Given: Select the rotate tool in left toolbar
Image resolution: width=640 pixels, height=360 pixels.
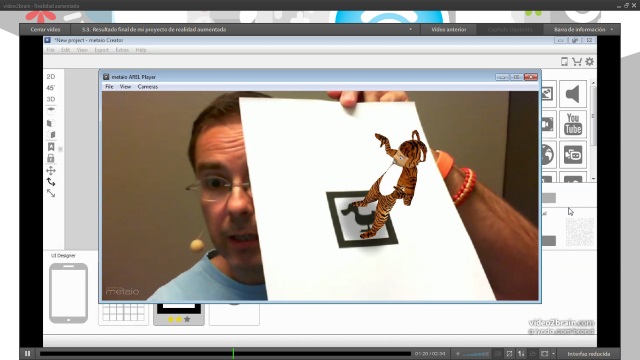Looking at the screenshot, I should tap(51, 182).
